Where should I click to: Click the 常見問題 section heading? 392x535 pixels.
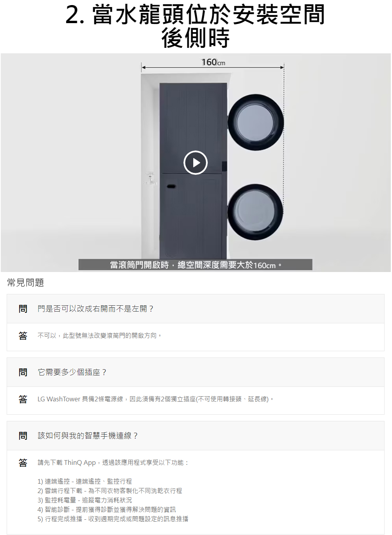[25, 283]
